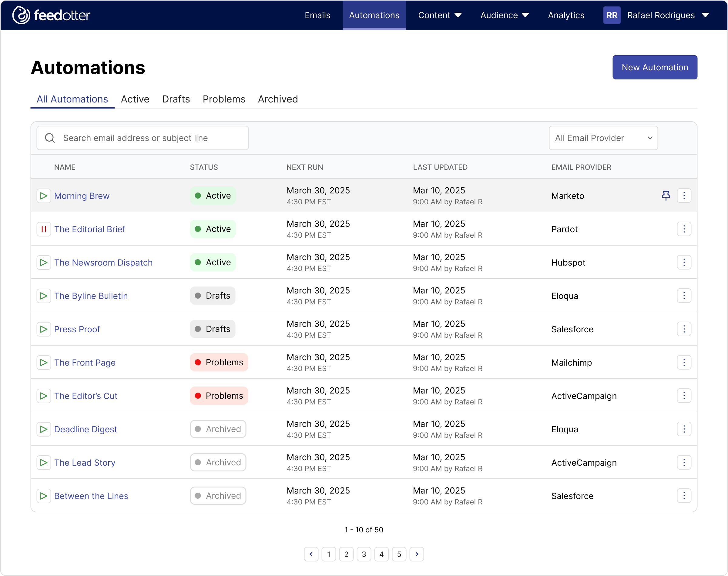728x576 pixels.
Task: Go to page 1
Action: 329,554
